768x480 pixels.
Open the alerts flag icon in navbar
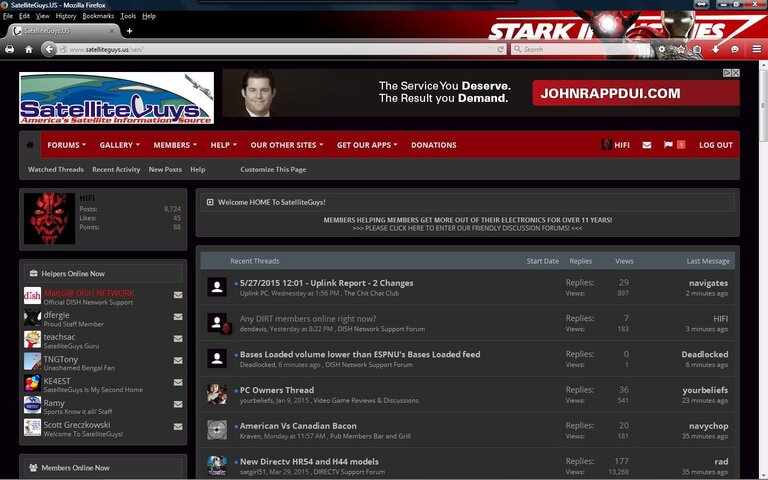pos(668,144)
